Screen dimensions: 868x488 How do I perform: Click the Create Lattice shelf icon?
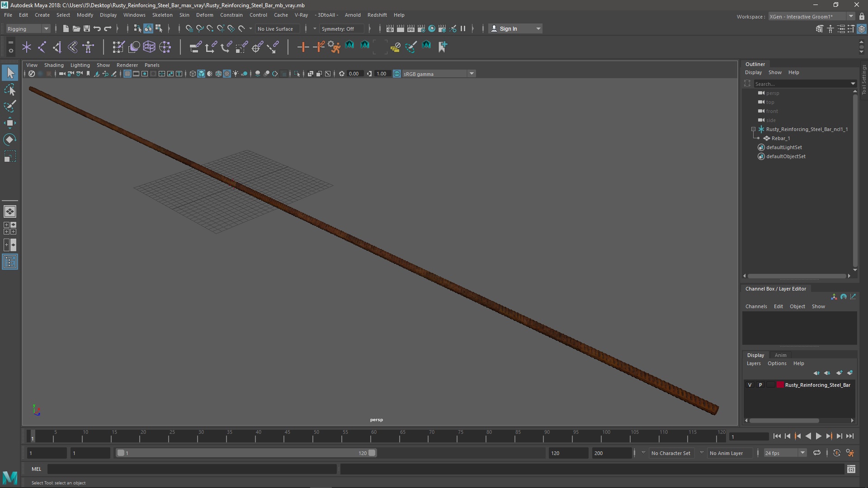pyautogui.click(x=149, y=47)
